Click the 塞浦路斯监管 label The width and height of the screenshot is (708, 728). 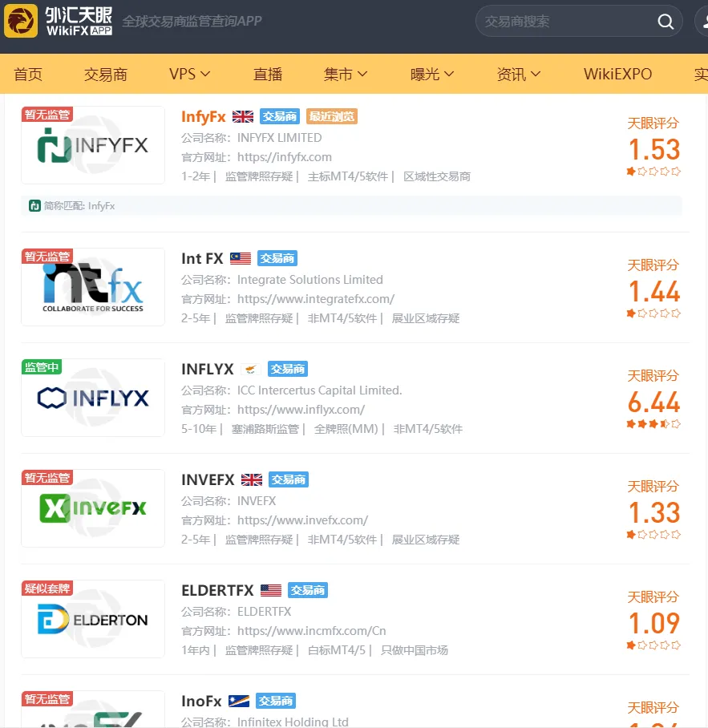coord(265,429)
